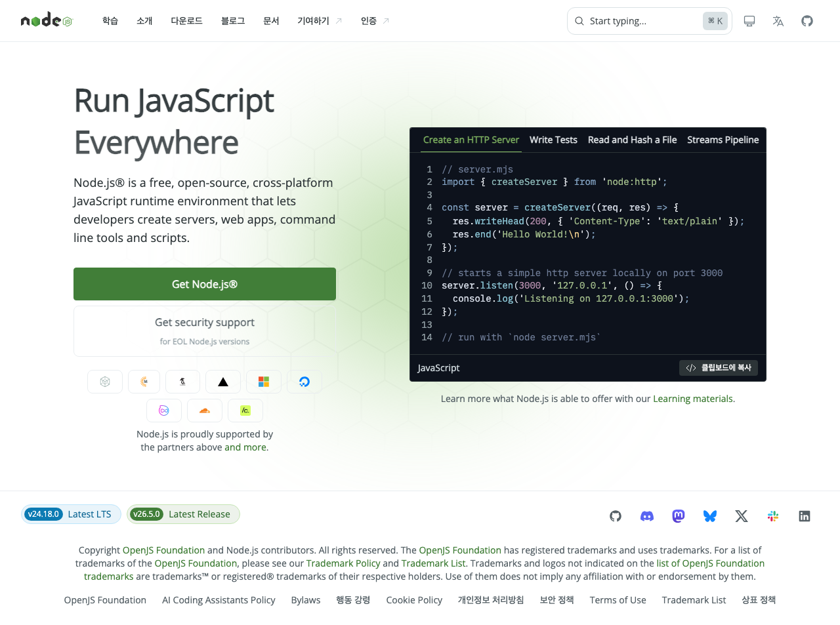Switch to the Streams Pipeline tab
Screen dimensions: 840x625
(x=723, y=140)
